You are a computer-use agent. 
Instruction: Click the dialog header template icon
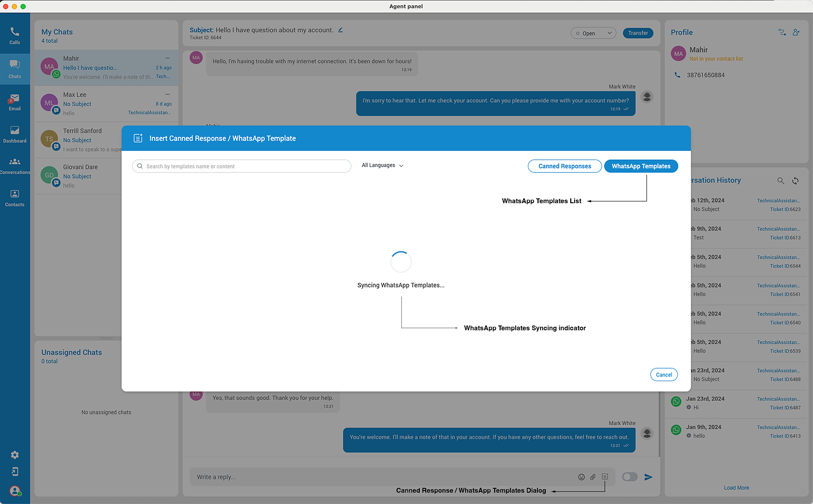(138, 138)
